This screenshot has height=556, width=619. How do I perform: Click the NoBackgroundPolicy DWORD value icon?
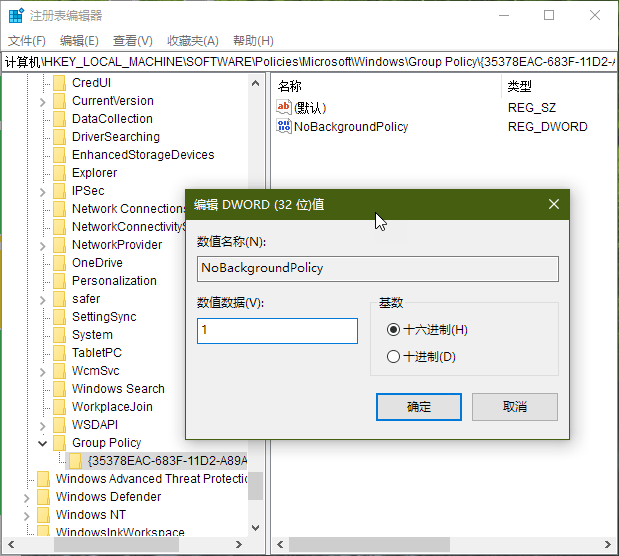click(284, 127)
